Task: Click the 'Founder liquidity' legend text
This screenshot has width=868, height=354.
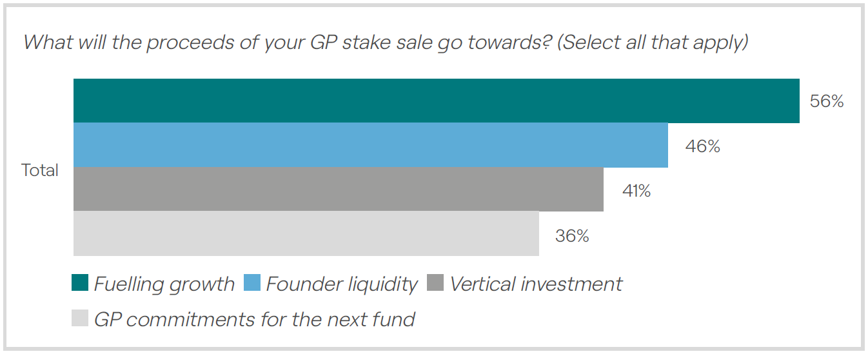Action: coord(342,284)
